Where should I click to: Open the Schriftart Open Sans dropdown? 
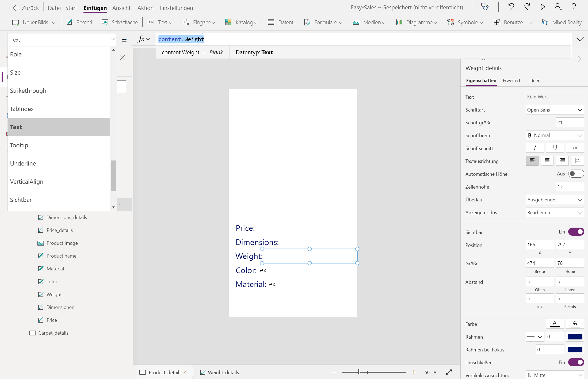pos(554,110)
